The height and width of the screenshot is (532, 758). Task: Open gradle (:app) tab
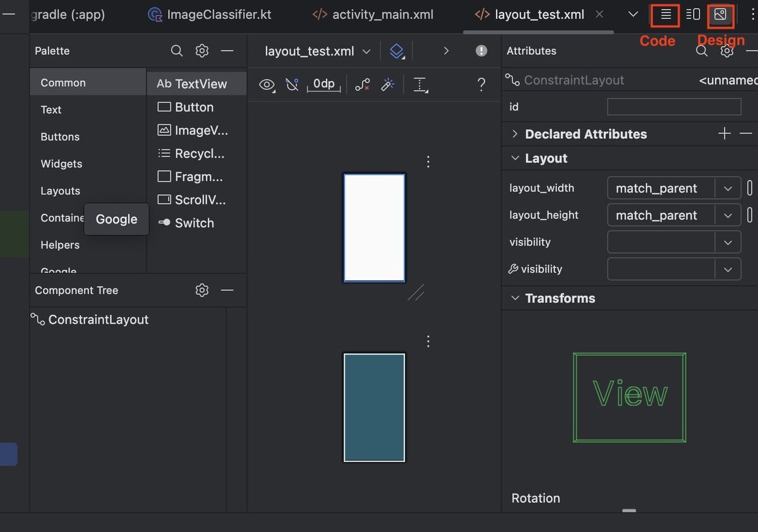coord(68,15)
